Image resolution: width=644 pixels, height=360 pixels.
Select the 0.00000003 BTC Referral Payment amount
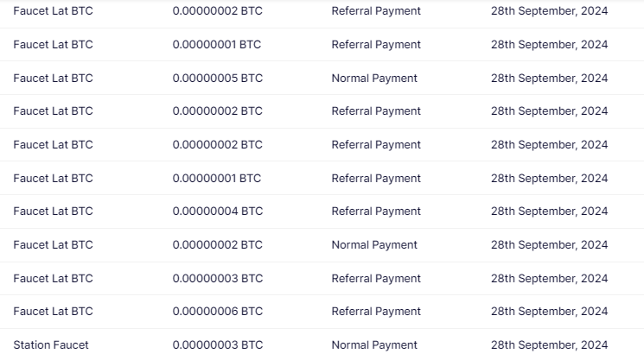(x=217, y=278)
